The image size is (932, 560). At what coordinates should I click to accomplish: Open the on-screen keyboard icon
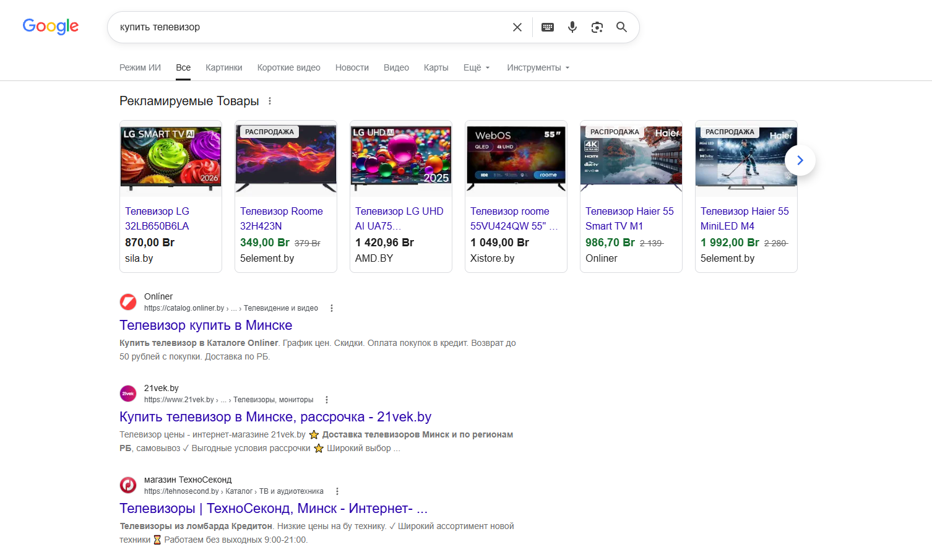click(548, 27)
